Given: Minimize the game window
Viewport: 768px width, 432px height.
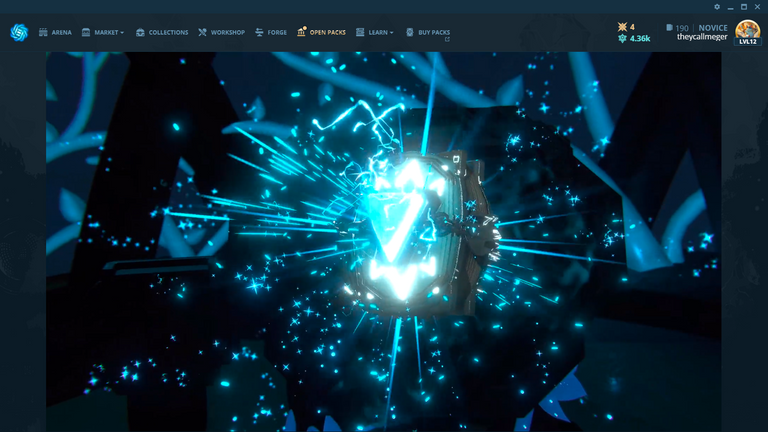Looking at the screenshot, I should pyautogui.click(x=730, y=7).
